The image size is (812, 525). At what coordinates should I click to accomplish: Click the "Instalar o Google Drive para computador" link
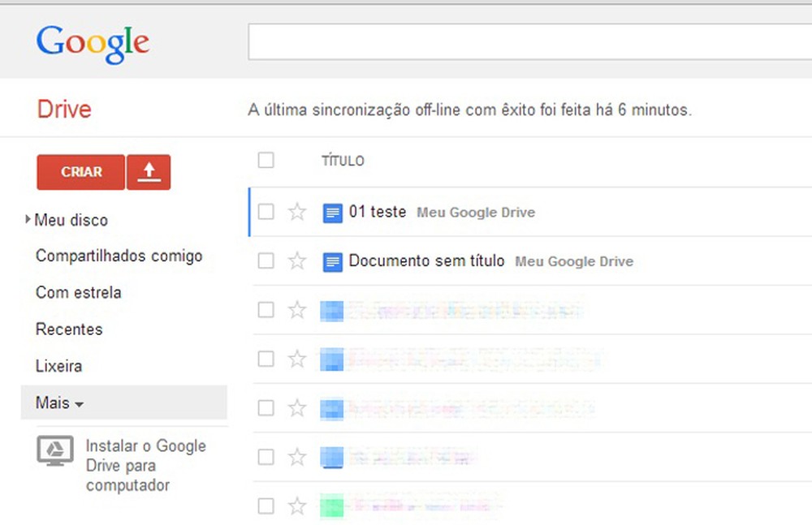(145, 465)
